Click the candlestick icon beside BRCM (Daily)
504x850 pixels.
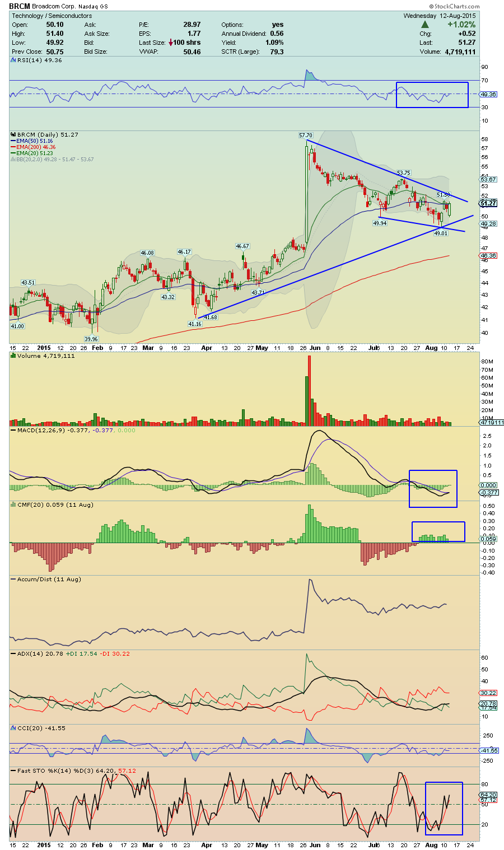click(13, 134)
